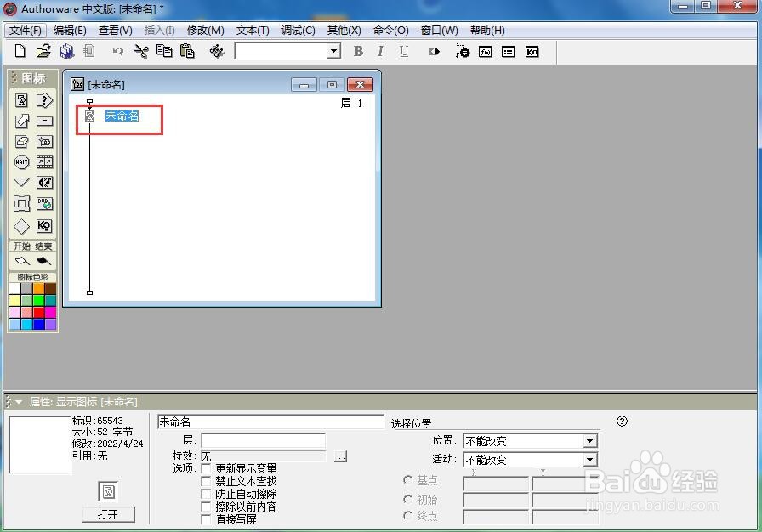
Task: Click the Undo arrow icon
Action: click(118, 51)
